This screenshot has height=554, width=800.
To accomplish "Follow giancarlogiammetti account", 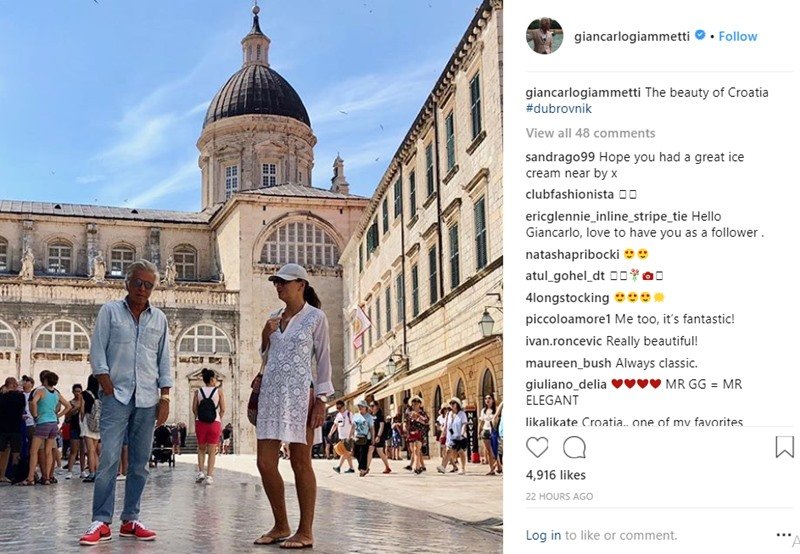I will (738, 36).
